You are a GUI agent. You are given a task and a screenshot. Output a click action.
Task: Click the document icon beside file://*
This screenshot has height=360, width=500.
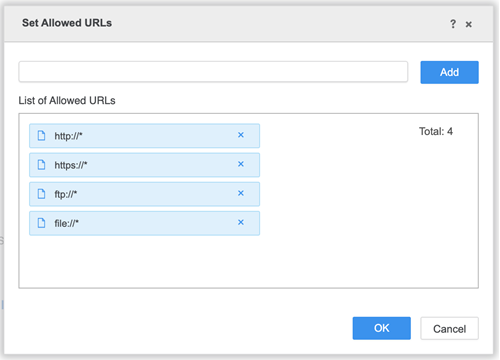tap(41, 223)
